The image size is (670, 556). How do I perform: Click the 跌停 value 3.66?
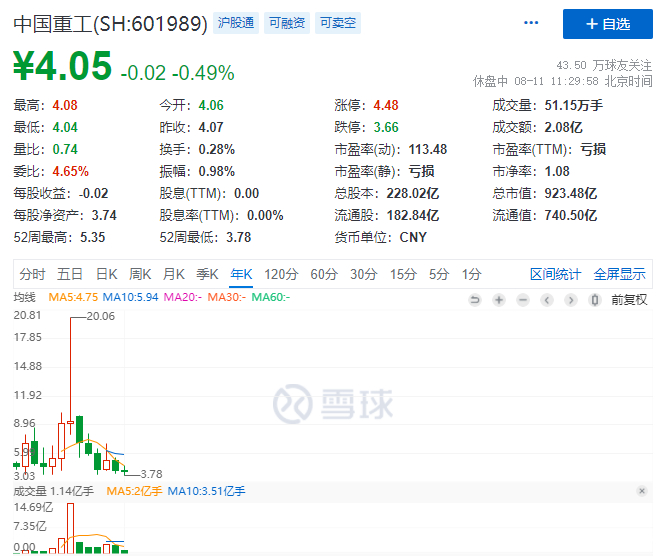point(386,127)
